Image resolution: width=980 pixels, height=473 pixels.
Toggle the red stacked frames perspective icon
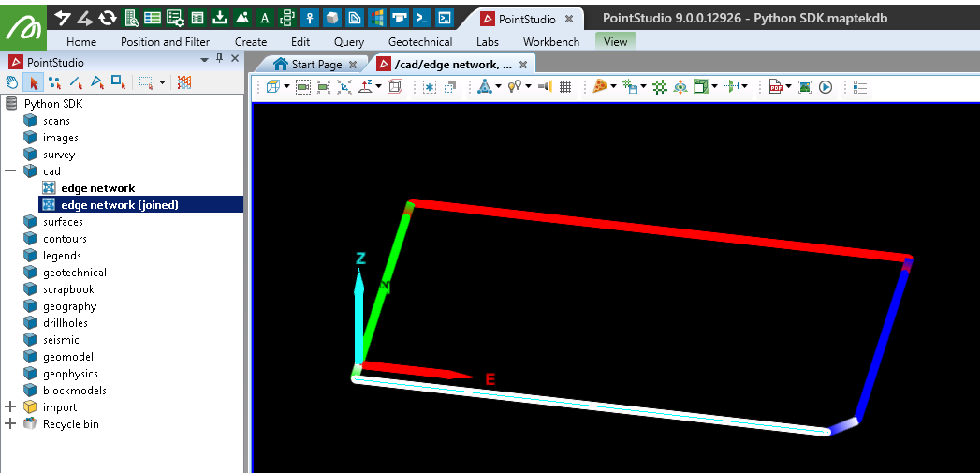click(x=395, y=87)
